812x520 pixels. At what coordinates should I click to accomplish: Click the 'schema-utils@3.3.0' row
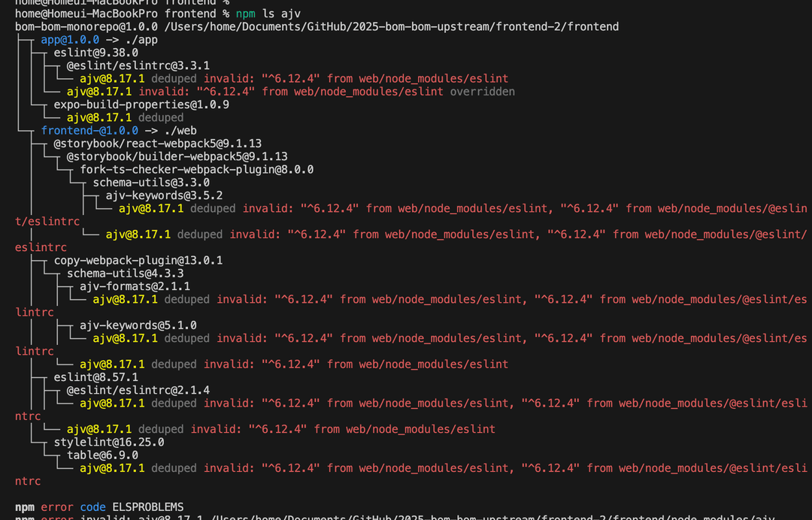tap(151, 183)
